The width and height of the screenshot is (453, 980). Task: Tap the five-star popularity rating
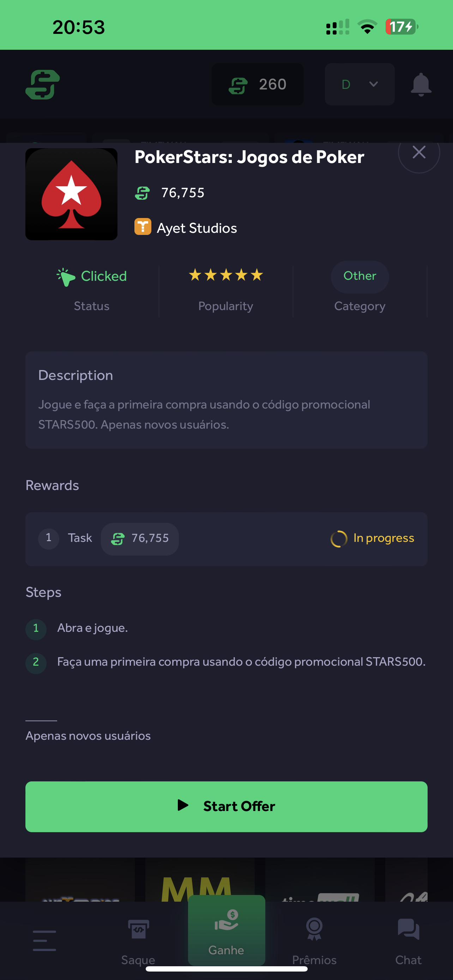point(226,275)
